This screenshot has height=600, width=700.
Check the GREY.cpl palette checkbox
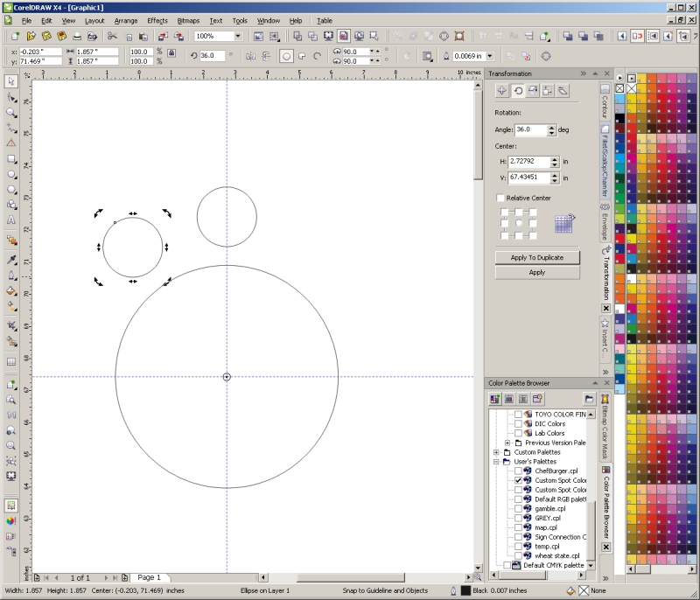pos(518,518)
